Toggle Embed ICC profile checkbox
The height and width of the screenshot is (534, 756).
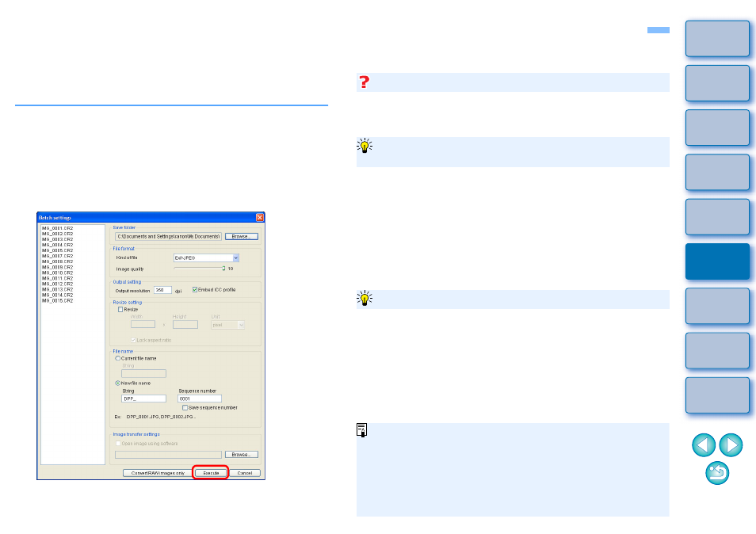[x=195, y=290]
